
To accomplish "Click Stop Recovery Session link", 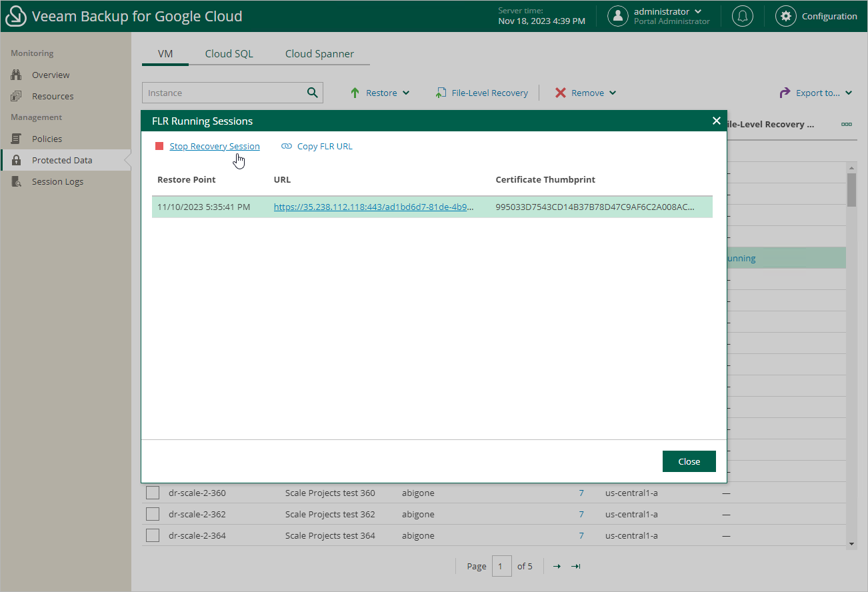I will click(215, 146).
